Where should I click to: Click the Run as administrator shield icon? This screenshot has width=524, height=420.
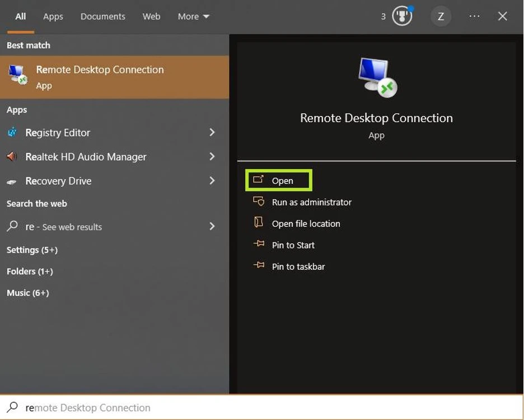(x=259, y=201)
